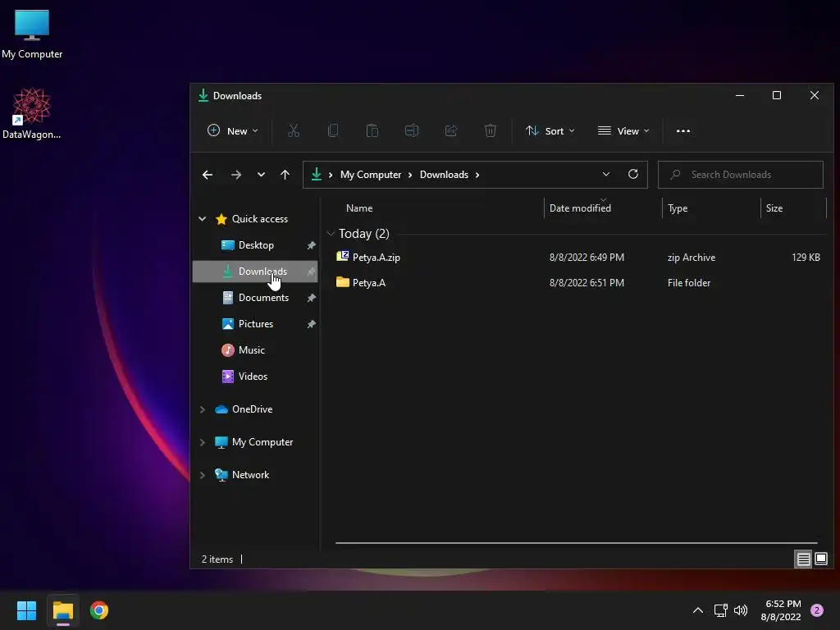This screenshot has height=630, width=840.
Task: Select Network in navigation pane
Action: click(x=250, y=475)
